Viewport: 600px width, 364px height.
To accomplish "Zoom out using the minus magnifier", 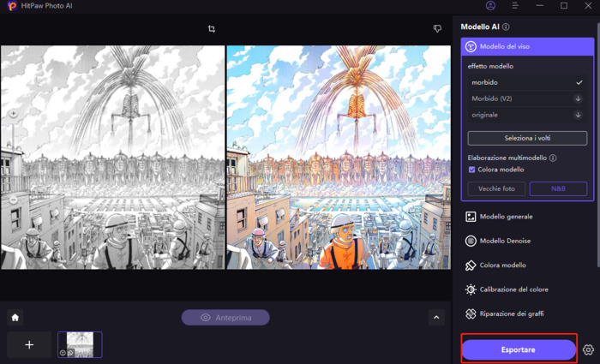I will point(14,200).
